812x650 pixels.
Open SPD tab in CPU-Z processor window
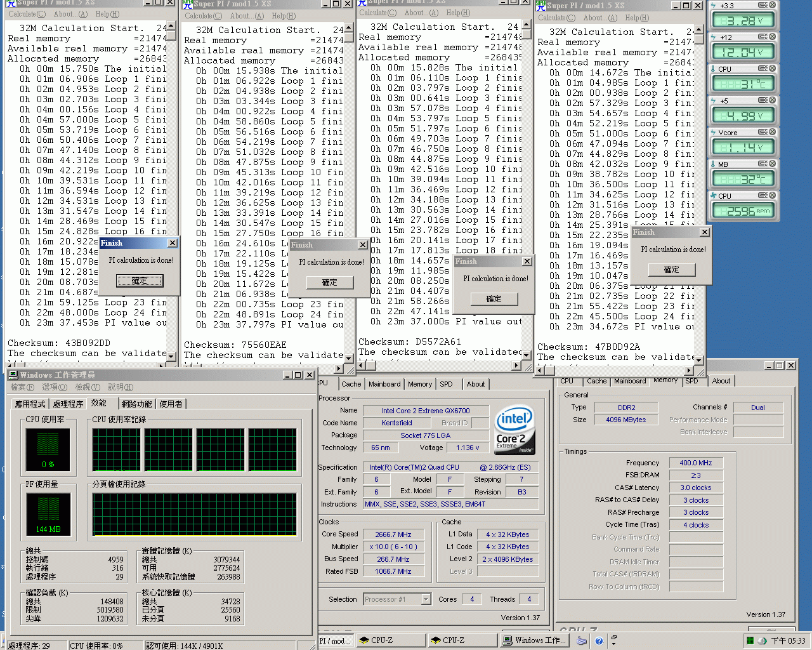(446, 384)
